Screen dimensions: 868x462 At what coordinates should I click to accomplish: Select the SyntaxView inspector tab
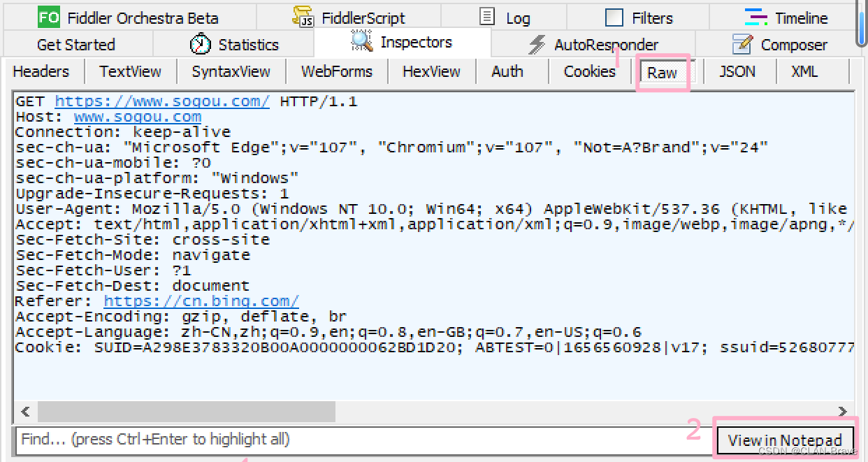[x=231, y=71]
